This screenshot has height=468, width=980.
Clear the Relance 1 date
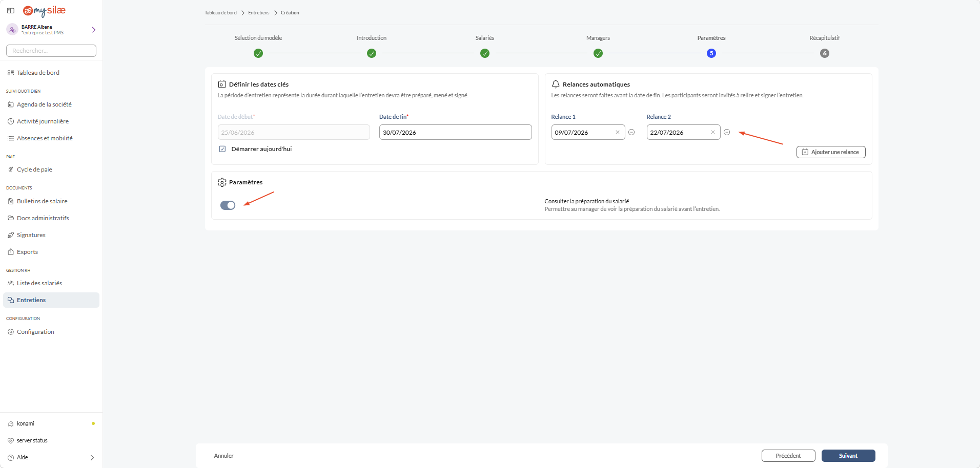coord(618,132)
